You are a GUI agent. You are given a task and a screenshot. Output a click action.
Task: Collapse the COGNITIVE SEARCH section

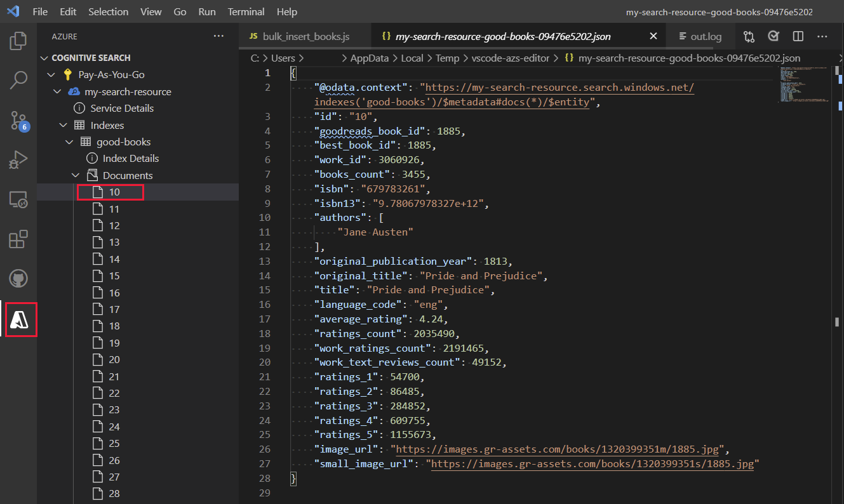[x=44, y=58]
